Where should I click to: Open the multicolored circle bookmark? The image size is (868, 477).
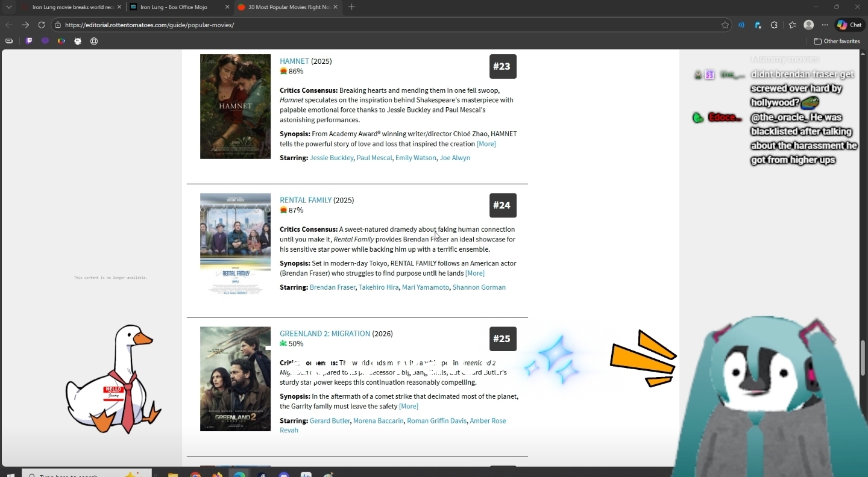pos(61,41)
